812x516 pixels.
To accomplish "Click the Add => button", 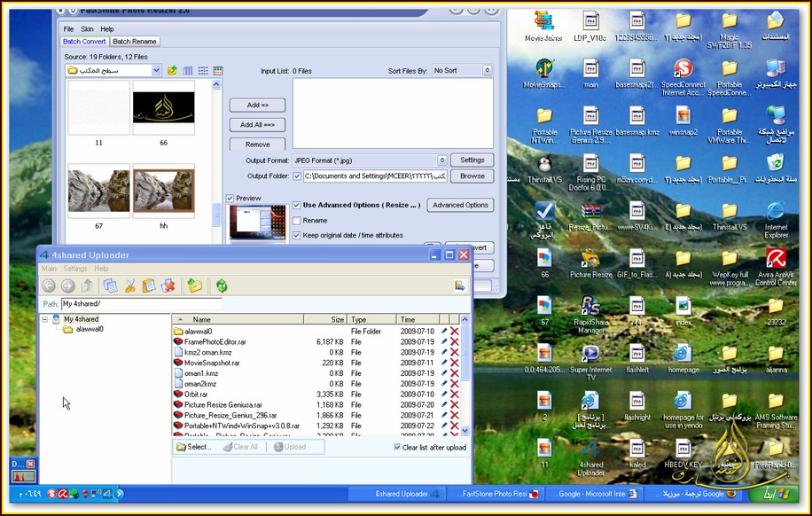I will (257, 106).
